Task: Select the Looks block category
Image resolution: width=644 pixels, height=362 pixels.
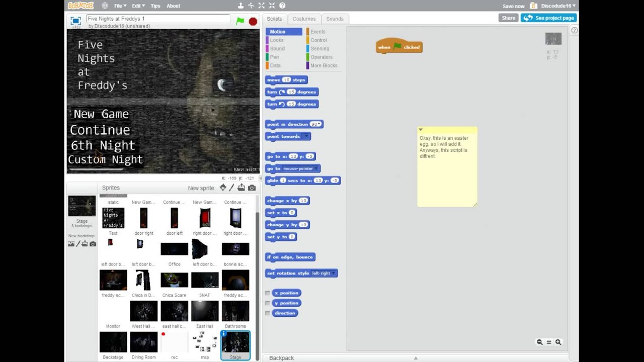Action: [284, 40]
